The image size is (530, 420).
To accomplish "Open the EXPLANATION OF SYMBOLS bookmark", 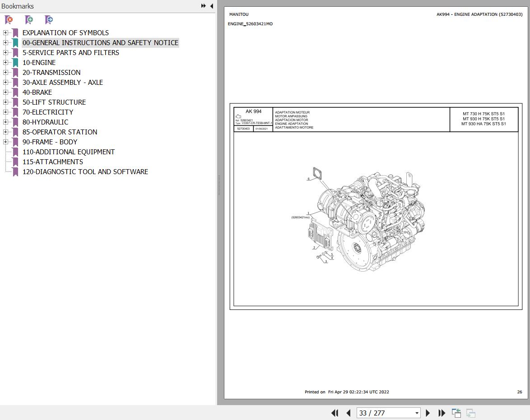I will (65, 33).
